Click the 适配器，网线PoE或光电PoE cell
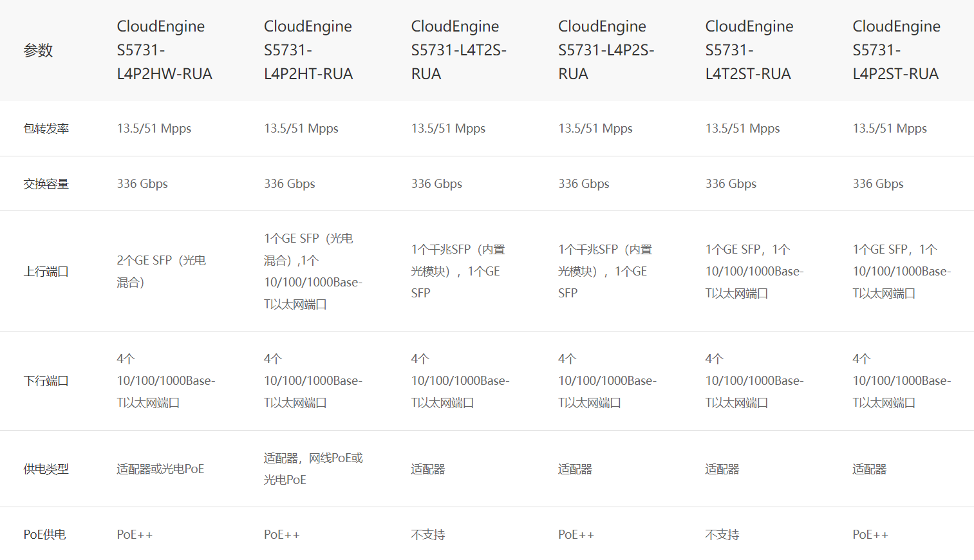 (313, 469)
